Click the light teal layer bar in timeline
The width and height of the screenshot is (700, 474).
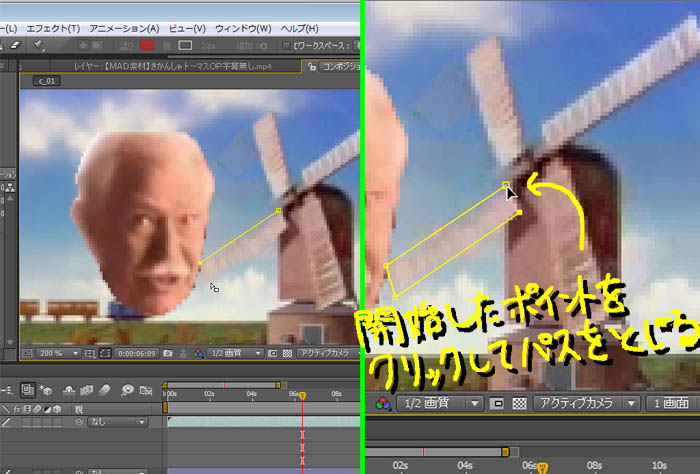[263, 422]
